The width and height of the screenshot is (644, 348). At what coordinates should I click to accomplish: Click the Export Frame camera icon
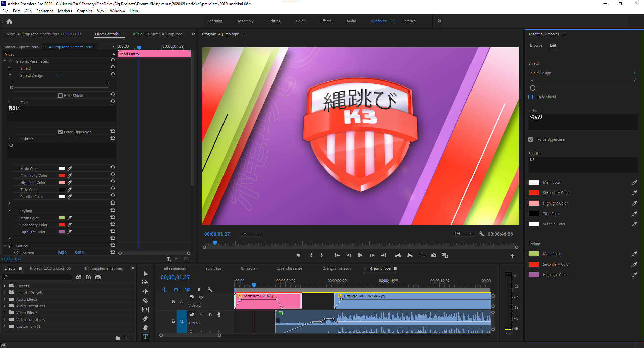433,255
